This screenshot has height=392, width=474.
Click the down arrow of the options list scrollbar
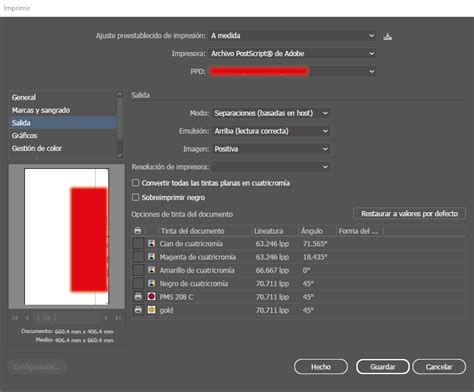pyautogui.click(x=120, y=155)
